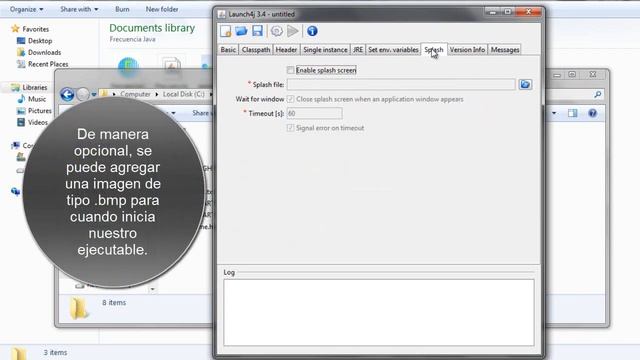Open Organize menu in Documents library window
This screenshot has height=360, width=640.
coord(27,9)
